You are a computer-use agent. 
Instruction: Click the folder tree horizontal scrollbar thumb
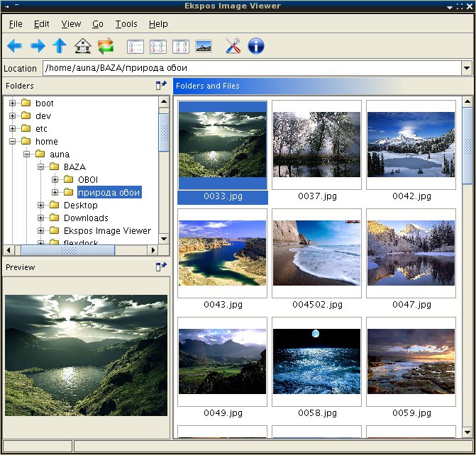click(68, 250)
